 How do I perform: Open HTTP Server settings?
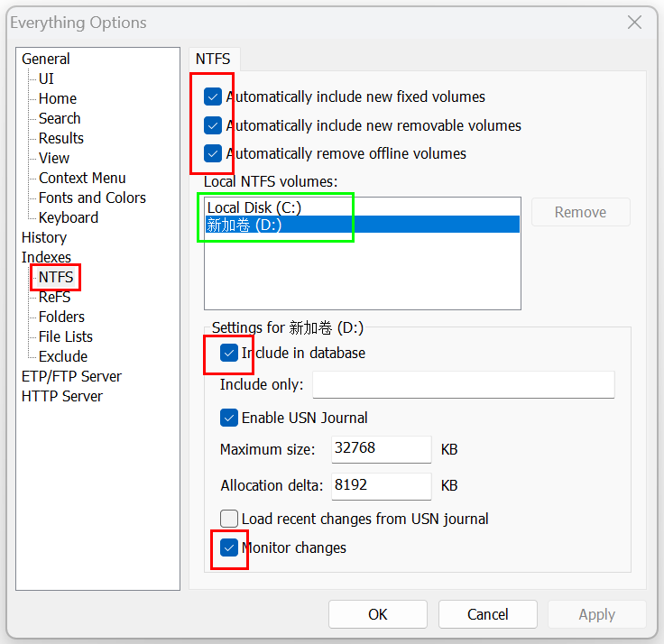click(x=62, y=396)
